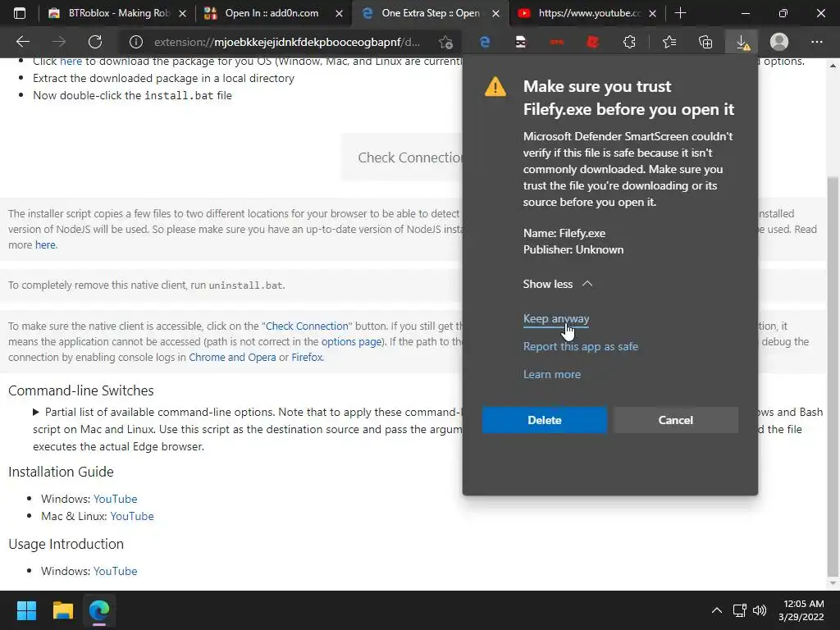Open the site information icon in address bar

(136, 42)
